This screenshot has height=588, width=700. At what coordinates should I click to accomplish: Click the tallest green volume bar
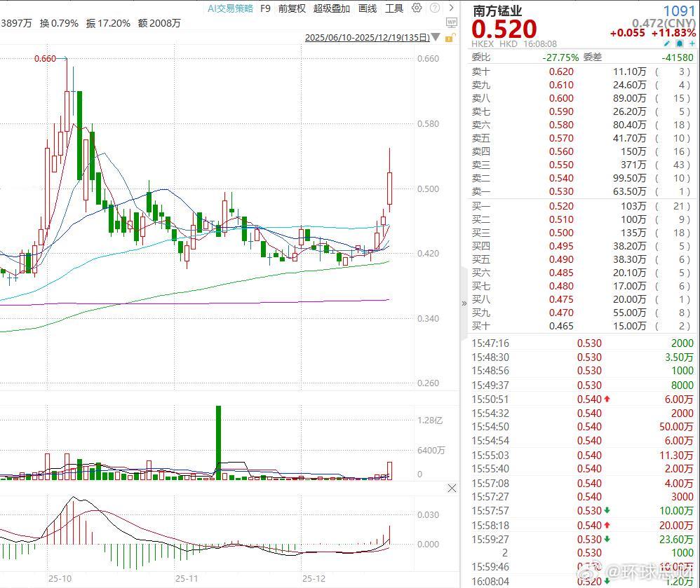(218, 442)
